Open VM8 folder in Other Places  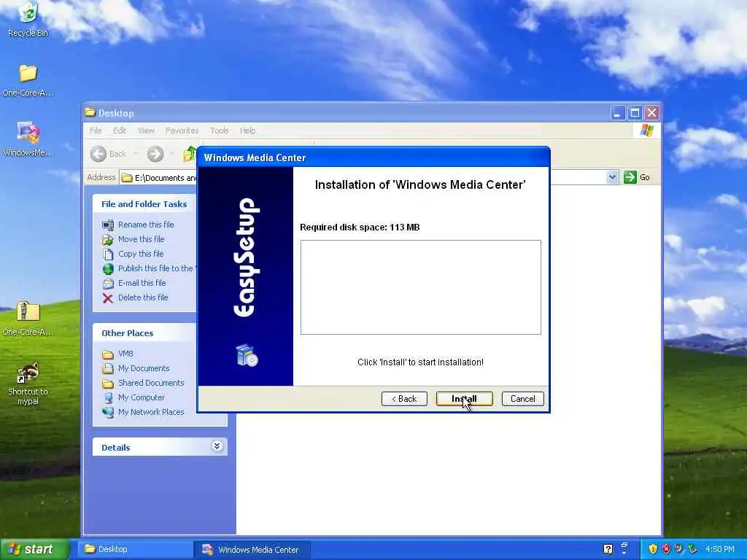click(x=125, y=354)
